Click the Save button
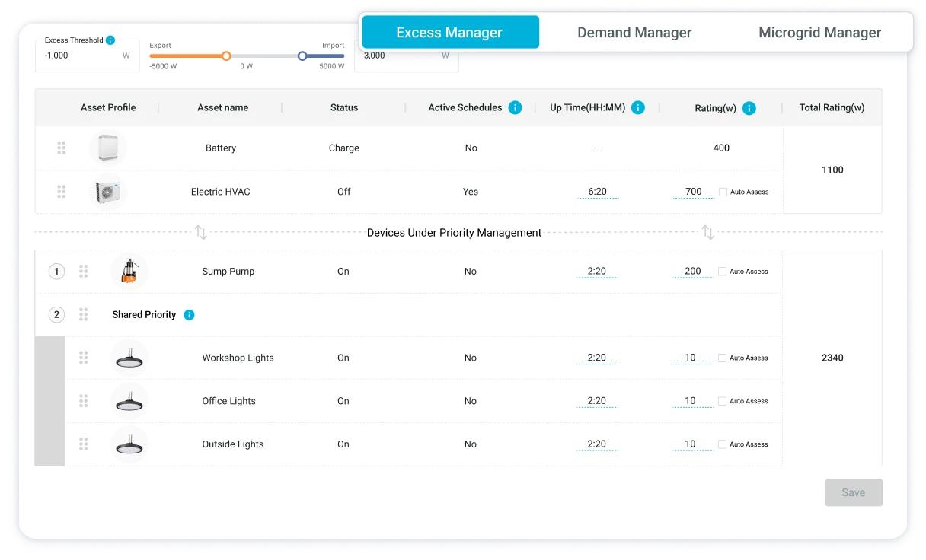Screen dimensions: 926x560 click(x=854, y=492)
